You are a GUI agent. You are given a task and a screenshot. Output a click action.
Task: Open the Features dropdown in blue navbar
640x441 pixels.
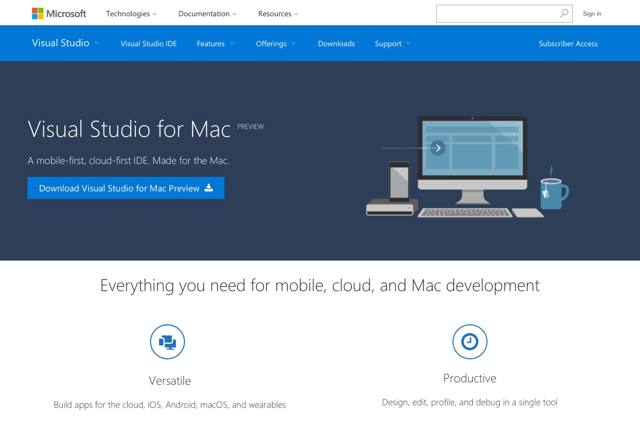[x=214, y=44]
